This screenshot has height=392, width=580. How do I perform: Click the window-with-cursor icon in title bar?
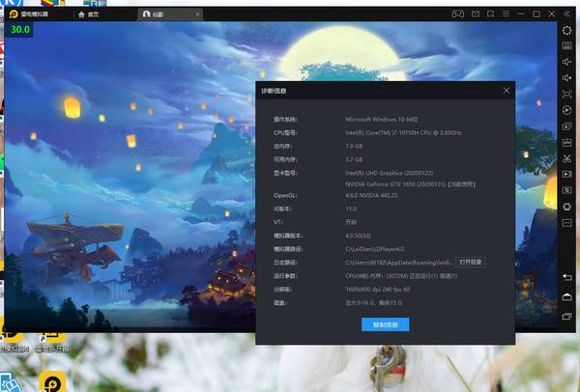[490, 14]
